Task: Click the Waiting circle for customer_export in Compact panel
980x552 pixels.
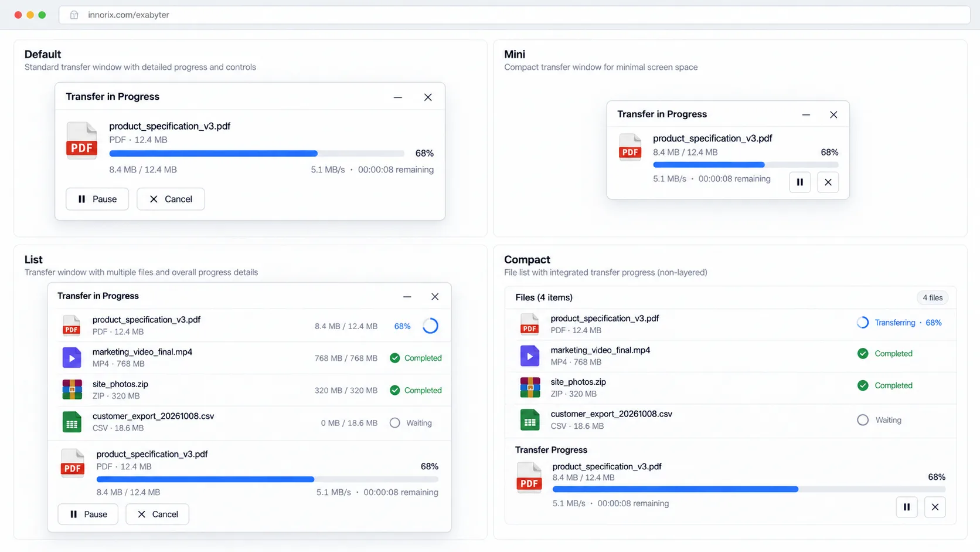Action: point(863,420)
